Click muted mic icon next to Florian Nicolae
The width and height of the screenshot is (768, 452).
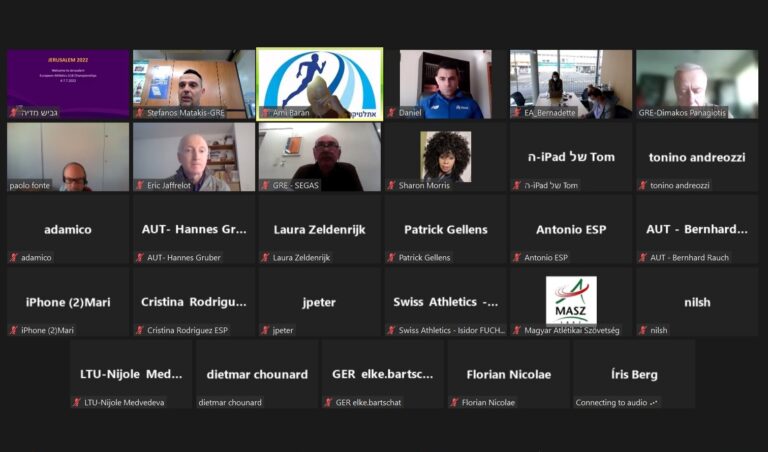pyautogui.click(x=455, y=402)
